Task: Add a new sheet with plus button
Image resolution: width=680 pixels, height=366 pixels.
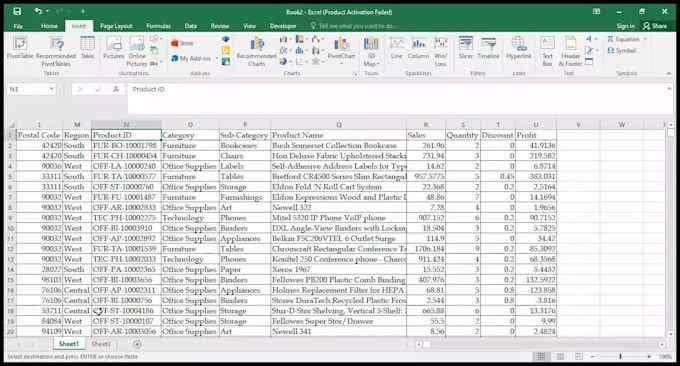Action: [x=137, y=344]
